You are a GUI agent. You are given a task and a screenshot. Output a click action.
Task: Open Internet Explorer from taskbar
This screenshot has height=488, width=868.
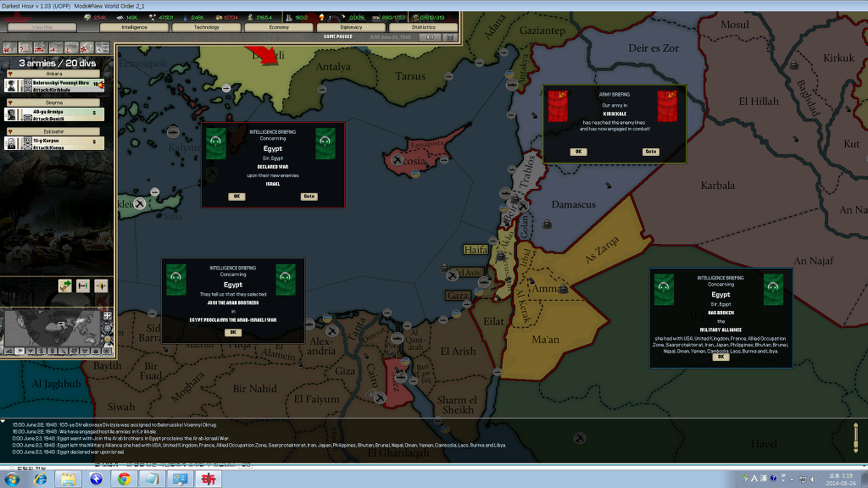coord(40,480)
